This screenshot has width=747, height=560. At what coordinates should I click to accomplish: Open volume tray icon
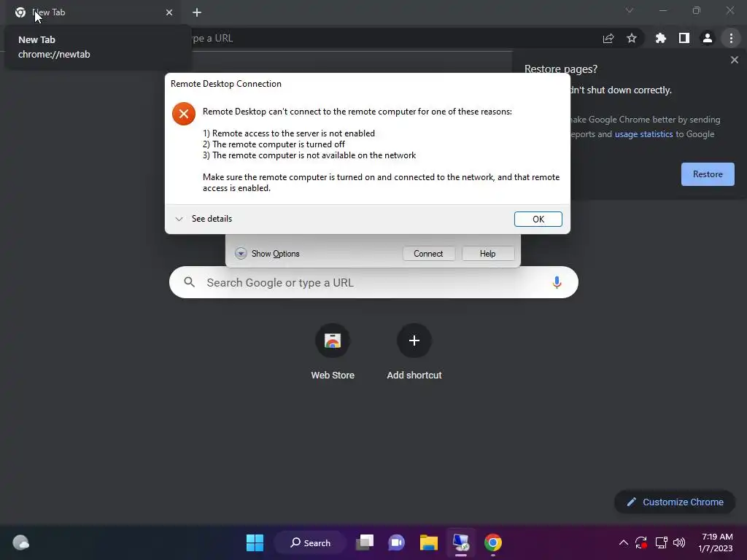tap(679, 542)
